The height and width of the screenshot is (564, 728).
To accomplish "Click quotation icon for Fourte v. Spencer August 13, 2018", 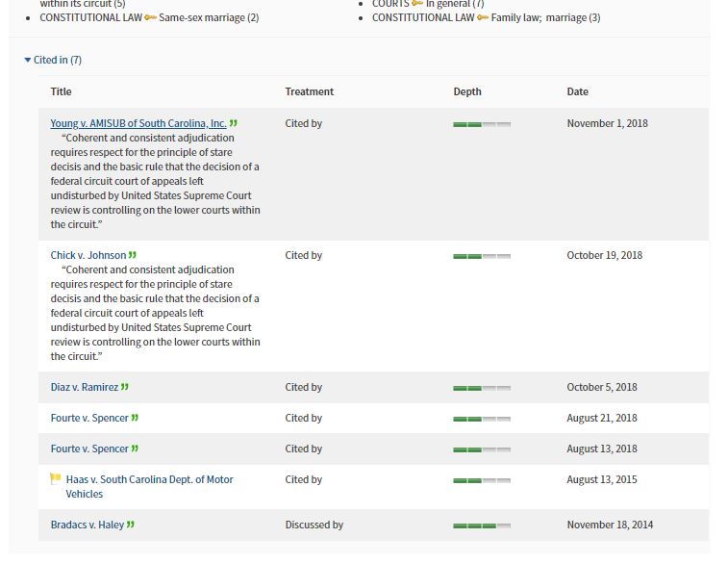I will (135, 449).
